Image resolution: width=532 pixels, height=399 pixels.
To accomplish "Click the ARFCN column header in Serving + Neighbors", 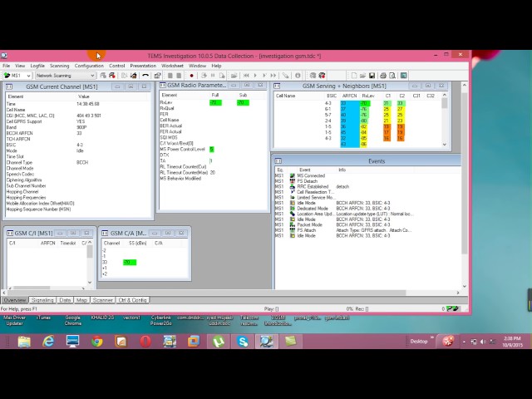I will pyautogui.click(x=349, y=96).
